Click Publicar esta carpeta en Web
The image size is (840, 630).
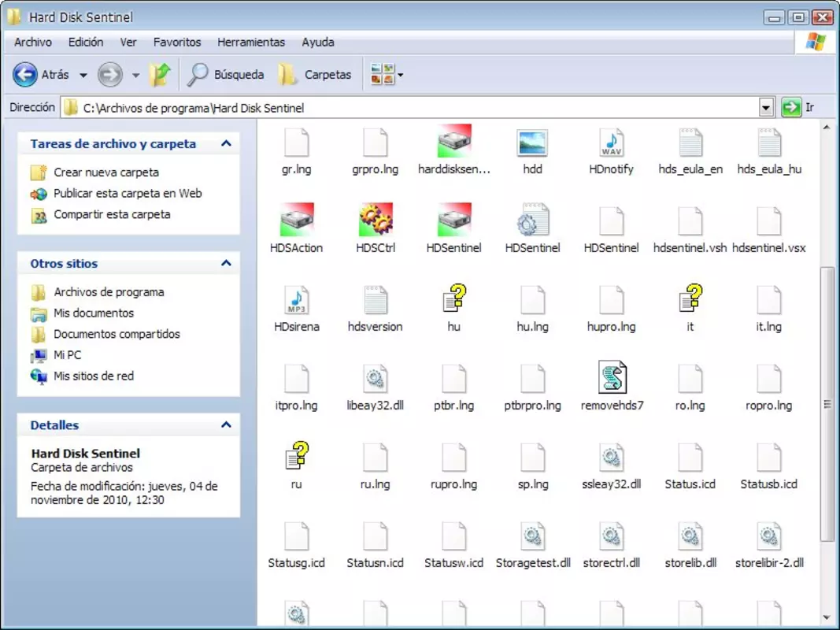(x=128, y=193)
